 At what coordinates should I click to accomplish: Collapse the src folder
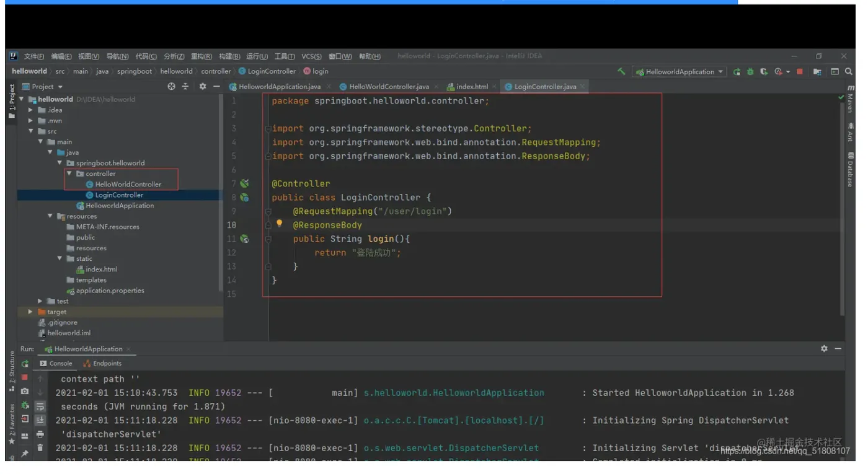[x=31, y=131]
